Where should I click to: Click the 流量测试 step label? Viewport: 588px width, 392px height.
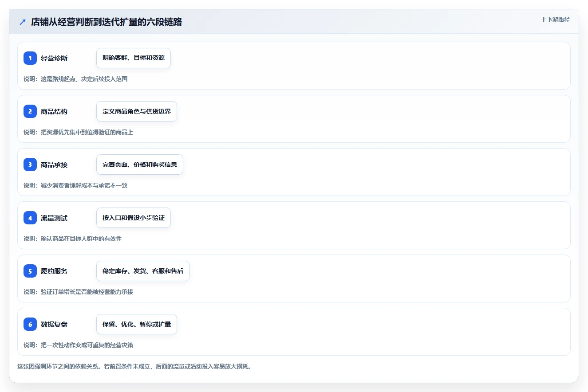coord(54,218)
